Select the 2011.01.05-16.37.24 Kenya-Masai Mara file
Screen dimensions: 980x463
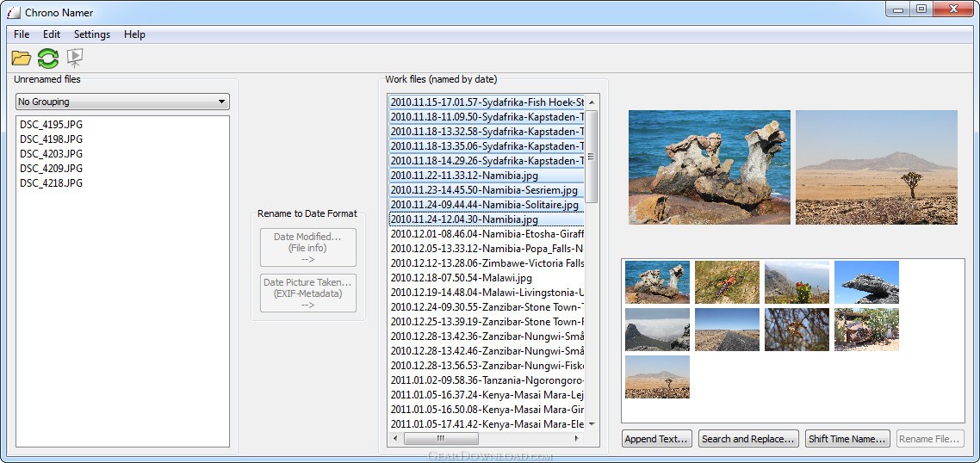pyautogui.click(x=487, y=395)
